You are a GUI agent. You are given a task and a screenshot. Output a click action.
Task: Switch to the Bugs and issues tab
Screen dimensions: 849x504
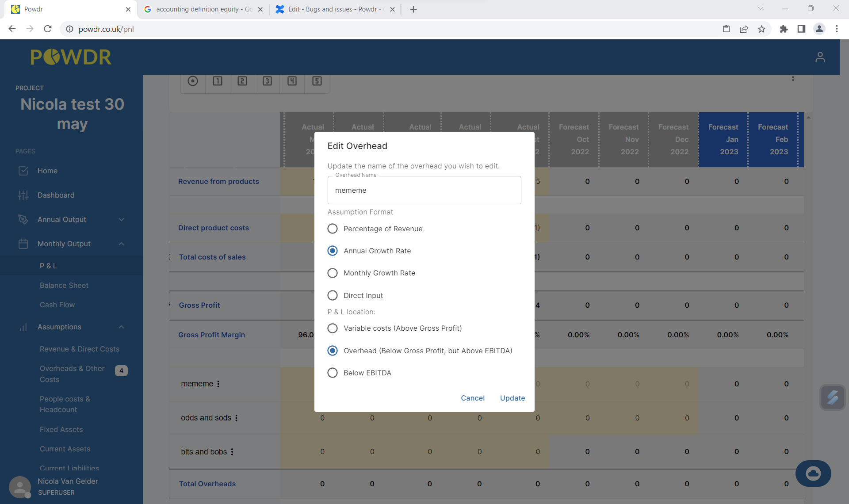pos(332,9)
